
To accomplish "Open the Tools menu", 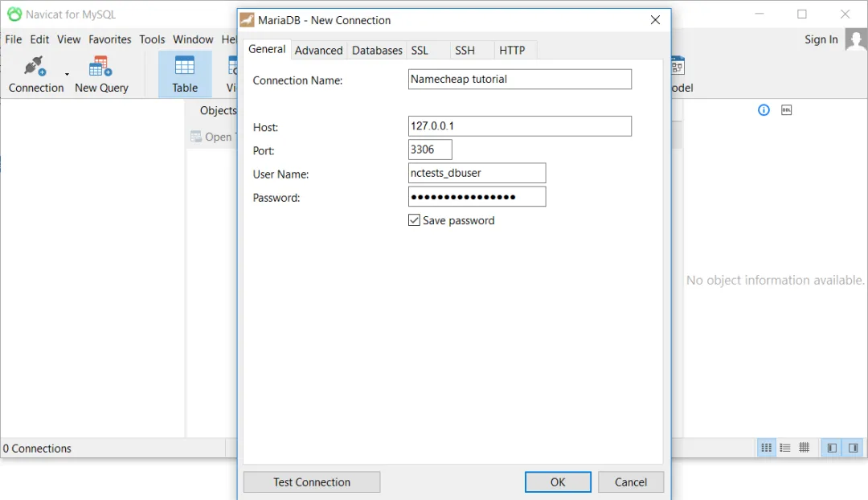I will (x=152, y=39).
